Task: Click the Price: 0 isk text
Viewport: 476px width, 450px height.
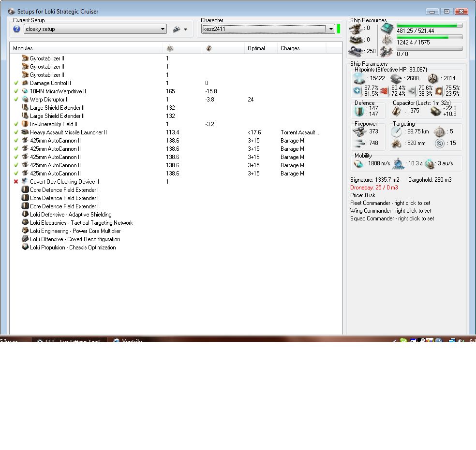Action: pyautogui.click(x=363, y=195)
